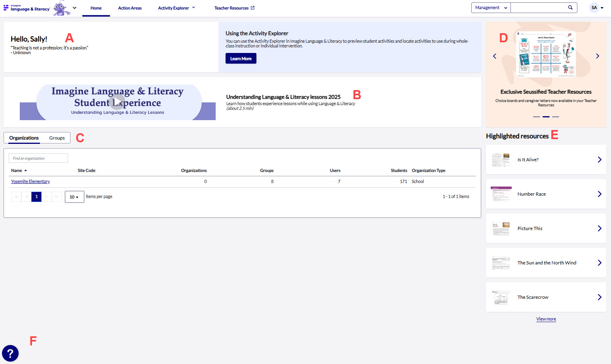
Task: Open Yosemite Elementary organization link
Action: coord(30,181)
